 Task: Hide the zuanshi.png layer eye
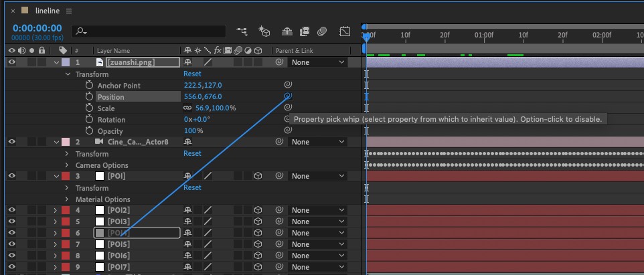tap(11, 62)
